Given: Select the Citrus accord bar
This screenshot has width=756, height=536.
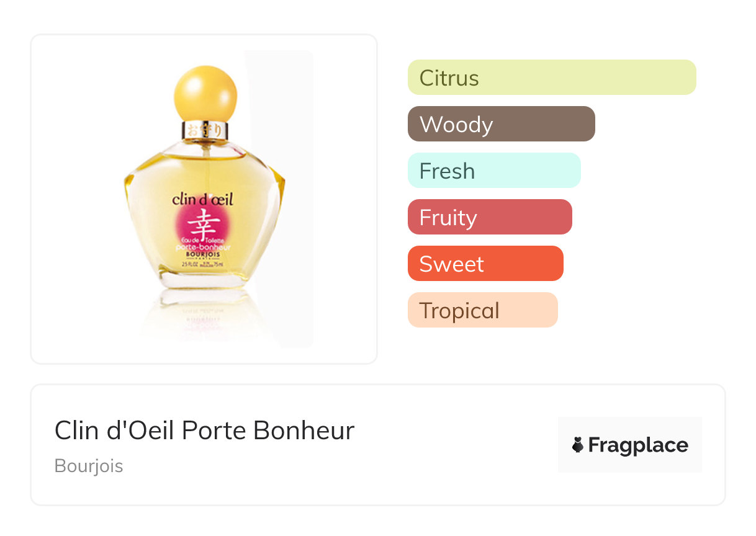Looking at the screenshot, I should [552, 78].
